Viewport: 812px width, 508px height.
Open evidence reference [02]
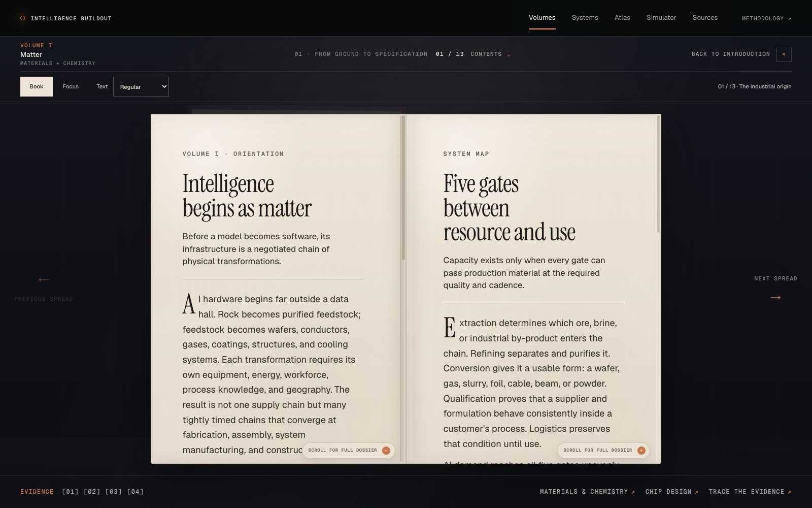[x=92, y=492]
